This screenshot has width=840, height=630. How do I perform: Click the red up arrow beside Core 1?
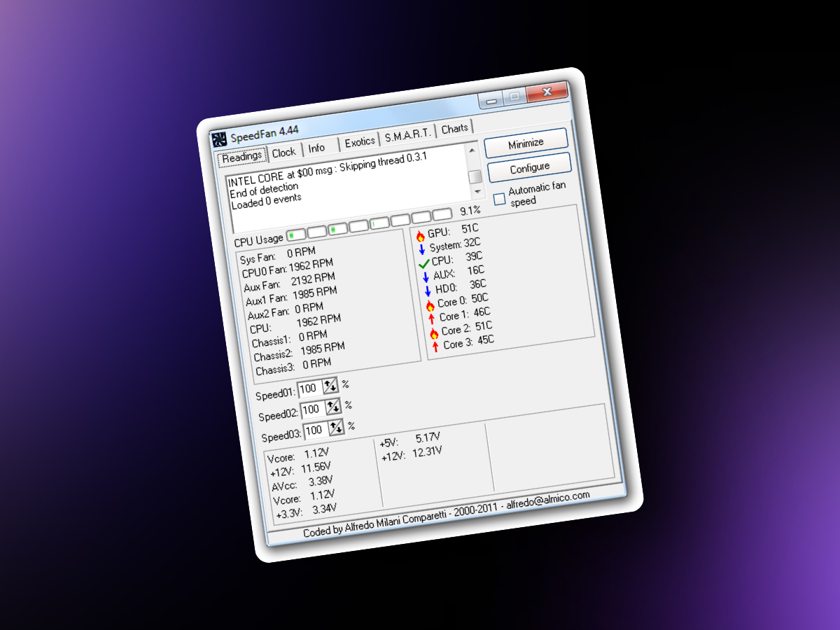pyautogui.click(x=432, y=319)
